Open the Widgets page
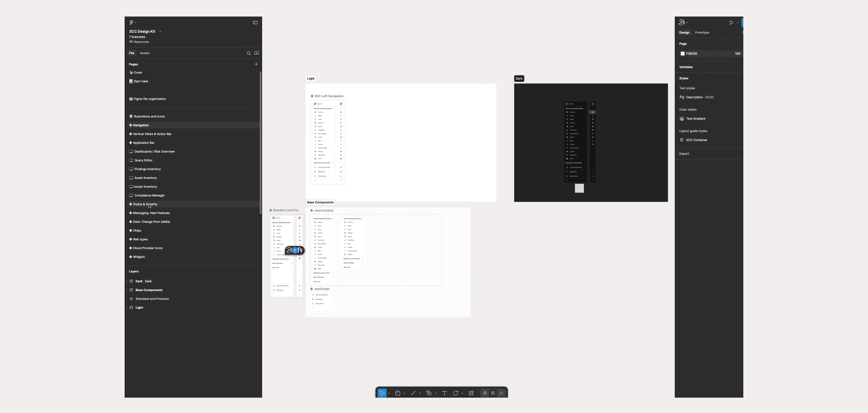 (139, 257)
